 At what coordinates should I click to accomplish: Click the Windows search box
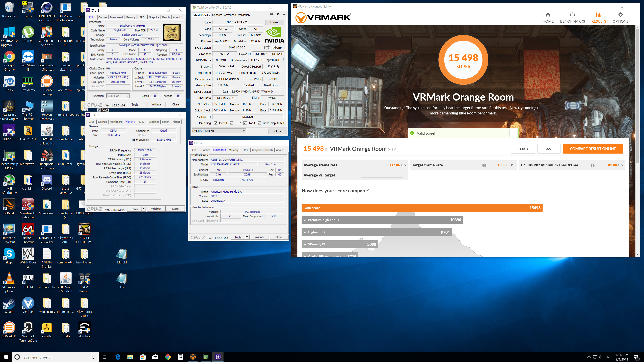56,357
